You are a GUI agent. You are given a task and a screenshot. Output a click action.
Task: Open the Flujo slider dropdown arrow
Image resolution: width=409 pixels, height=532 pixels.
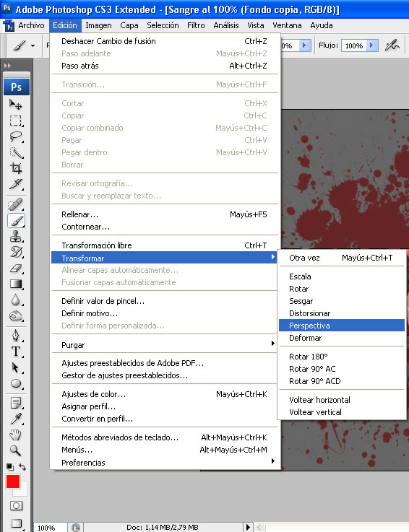coord(371,45)
